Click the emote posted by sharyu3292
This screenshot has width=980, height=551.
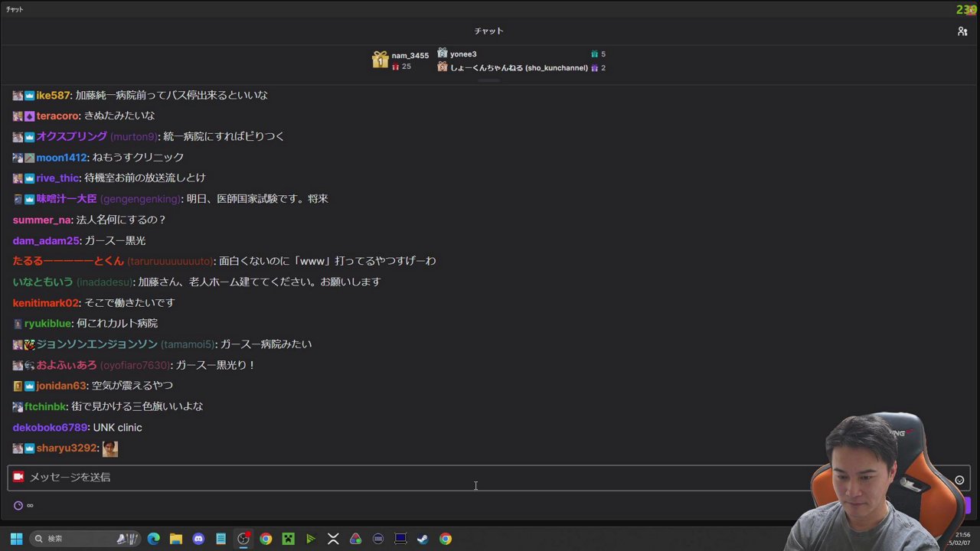pyautogui.click(x=110, y=448)
